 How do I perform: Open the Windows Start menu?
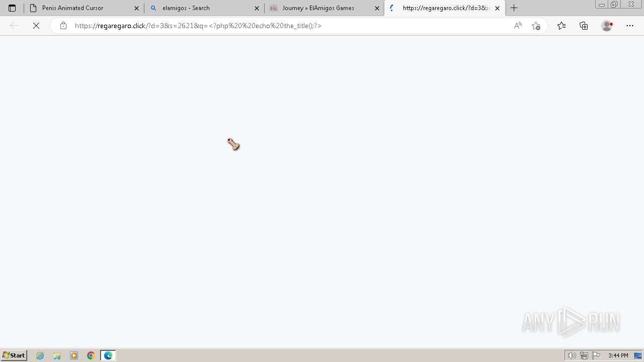[14, 355]
